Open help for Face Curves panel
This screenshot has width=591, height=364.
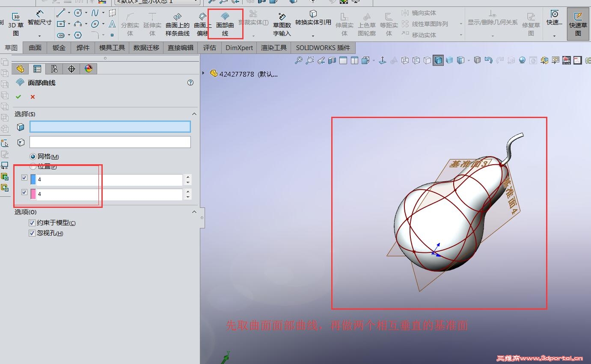coord(190,83)
